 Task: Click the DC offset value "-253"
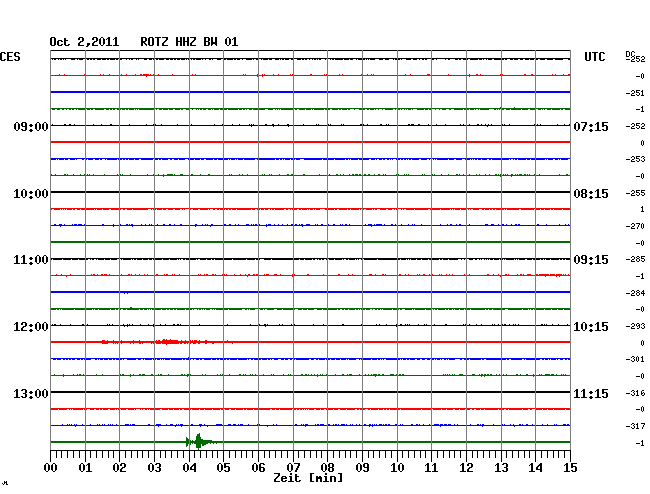point(635,159)
